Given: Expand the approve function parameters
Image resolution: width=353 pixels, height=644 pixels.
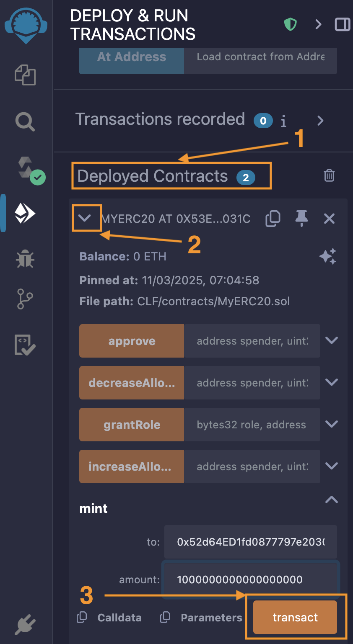Looking at the screenshot, I should coord(332,340).
